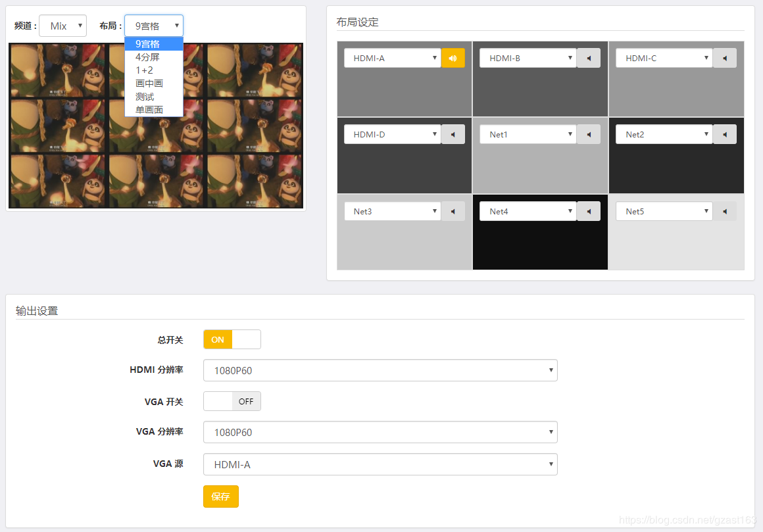The height and width of the screenshot is (532, 763).
Task: Select 4分屏 in the layout list
Action: (x=154, y=57)
